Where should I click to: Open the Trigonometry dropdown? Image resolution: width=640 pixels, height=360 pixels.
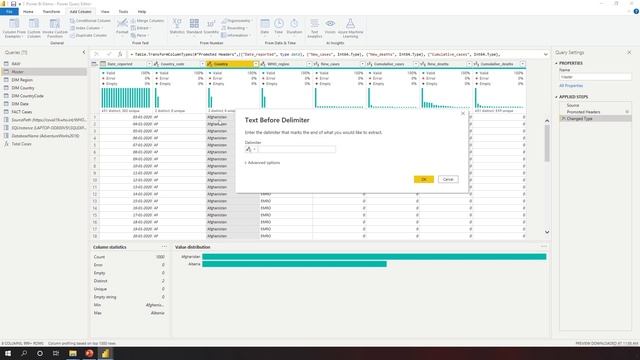click(x=237, y=20)
